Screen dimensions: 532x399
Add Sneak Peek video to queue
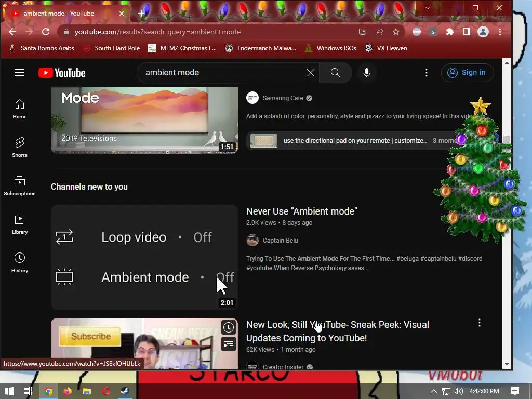tap(229, 344)
